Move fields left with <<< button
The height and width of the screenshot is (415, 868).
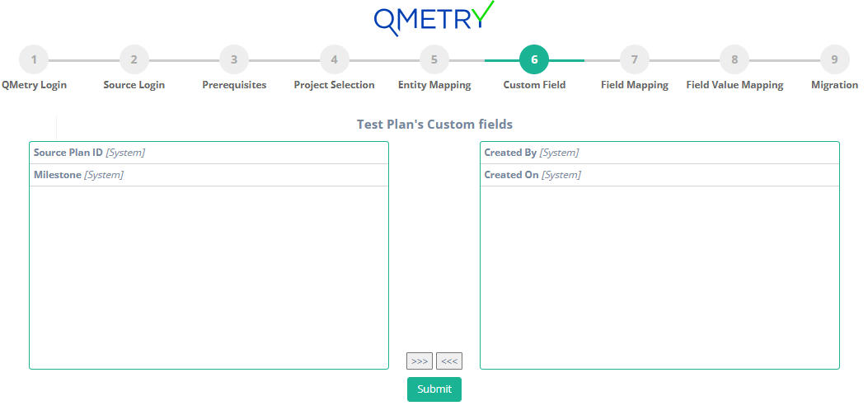pyautogui.click(x=449, y=361)
